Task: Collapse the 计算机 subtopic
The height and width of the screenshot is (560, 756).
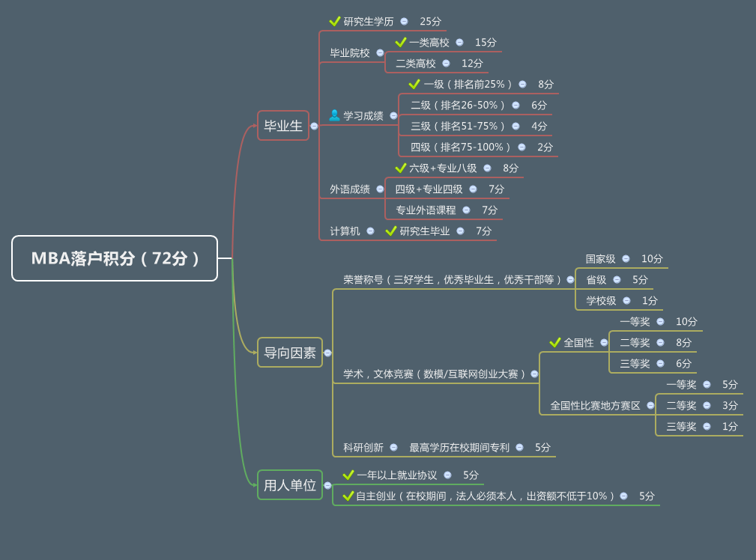Action: pyautogui.click(x=370, y=231)
